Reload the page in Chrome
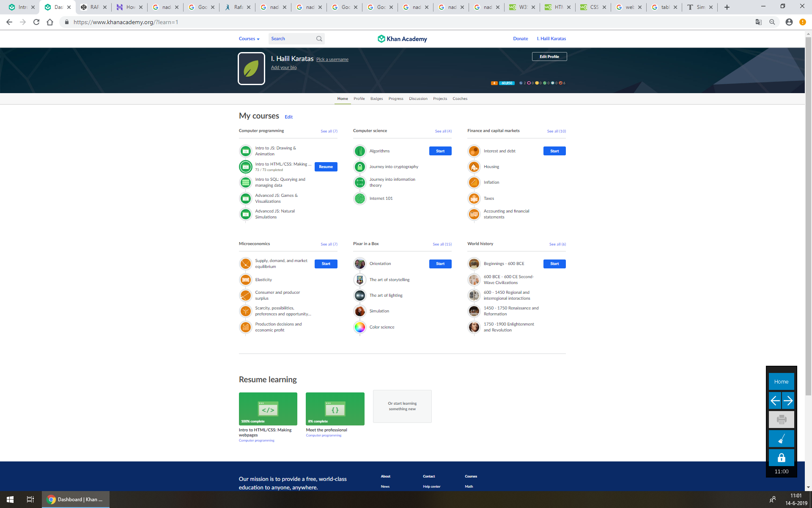The width and height of the screenshot is (812, 508). pyautogui.click(x=36, y=22)
